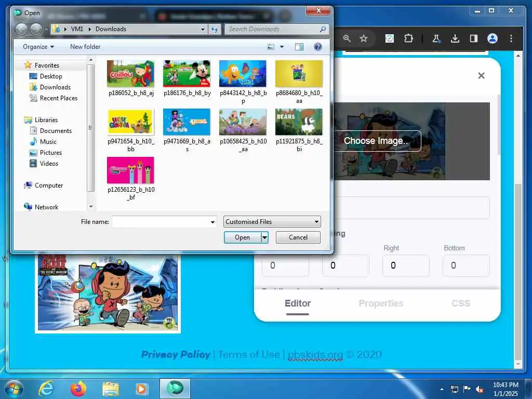Click VM1 in the address breadcrumb
This screenshot has width=532, height=399.
tap(77, 29)
